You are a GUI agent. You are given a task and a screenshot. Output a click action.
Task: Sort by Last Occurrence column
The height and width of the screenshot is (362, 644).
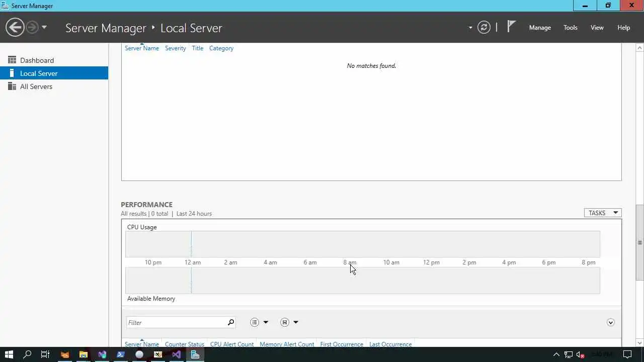[x=390, y=344]
